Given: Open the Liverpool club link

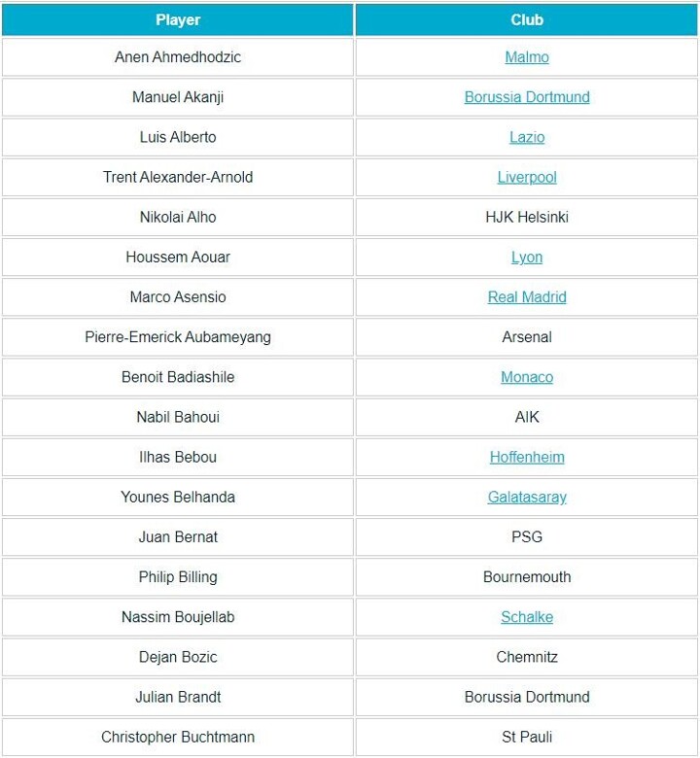Looking at the screenshot, I should pyautogui.click(x=527, y=177).
